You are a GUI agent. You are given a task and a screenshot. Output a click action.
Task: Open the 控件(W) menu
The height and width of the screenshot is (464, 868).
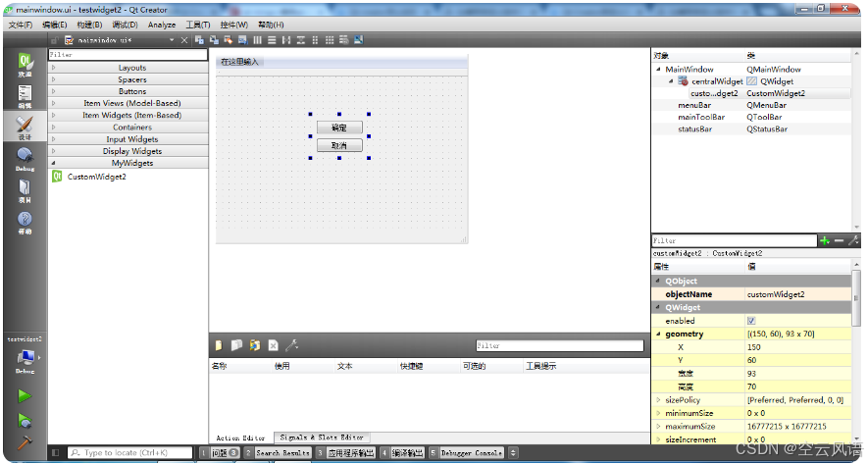pyautogui.click(x=234, y=25)
